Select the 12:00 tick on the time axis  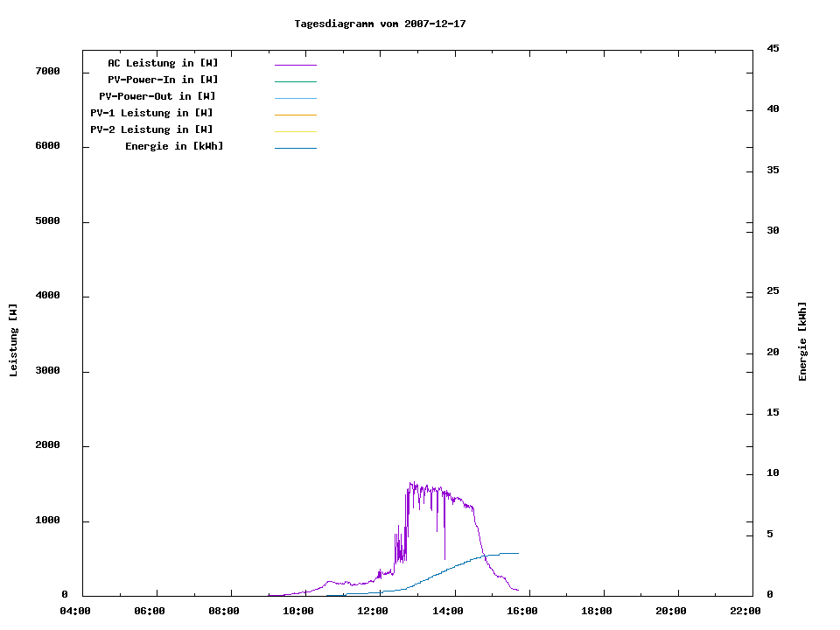tap(374, 612)
